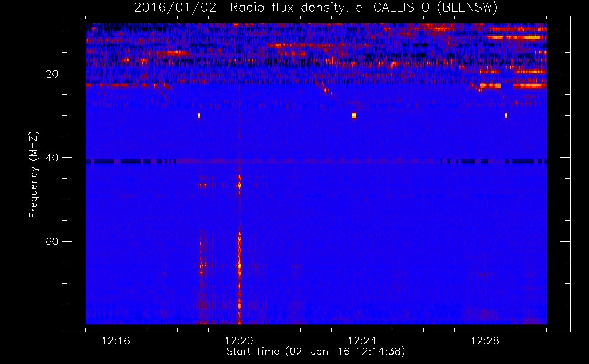Click the 12:28 time tick label
The height and width of the screenshot is (364, 589).
click(485, 341)
